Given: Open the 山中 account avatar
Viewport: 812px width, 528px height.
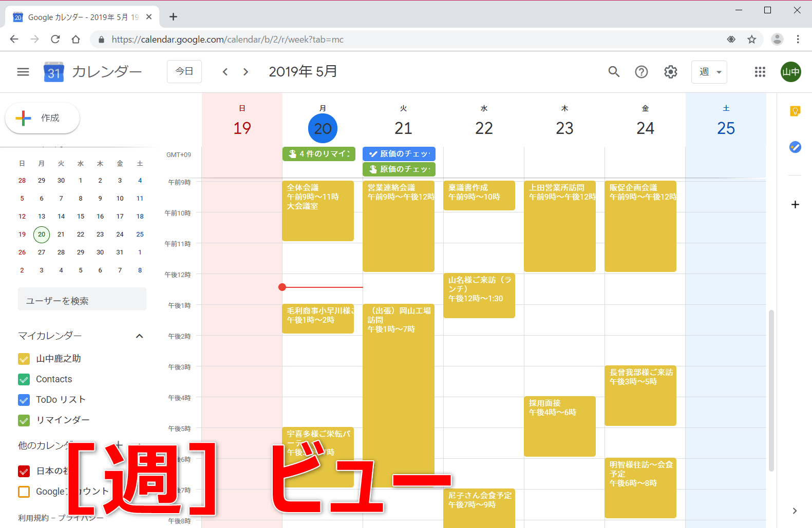Looking at the screenshot, I should 791,72.
